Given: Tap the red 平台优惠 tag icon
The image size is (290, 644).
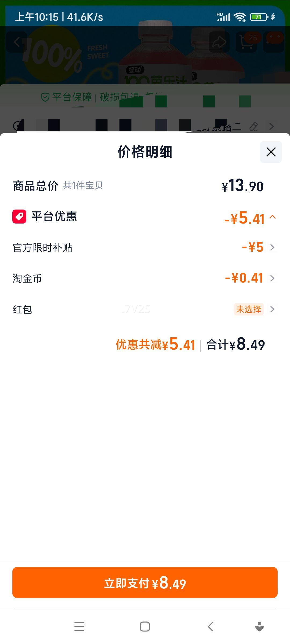Looking at the screenshot, I should (x=19, y=216).
